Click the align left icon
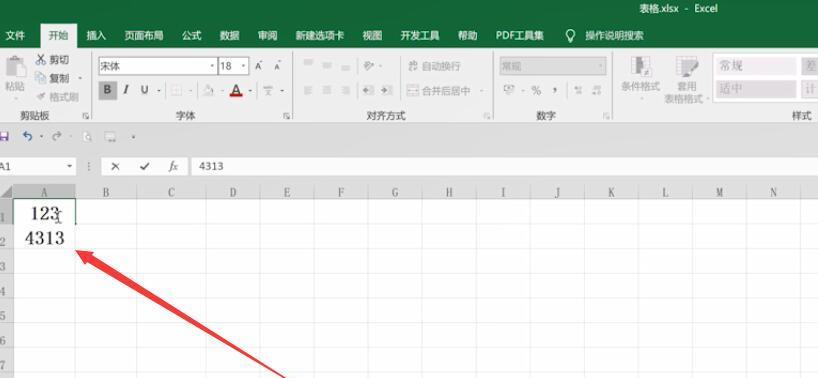 click(308, 91)
